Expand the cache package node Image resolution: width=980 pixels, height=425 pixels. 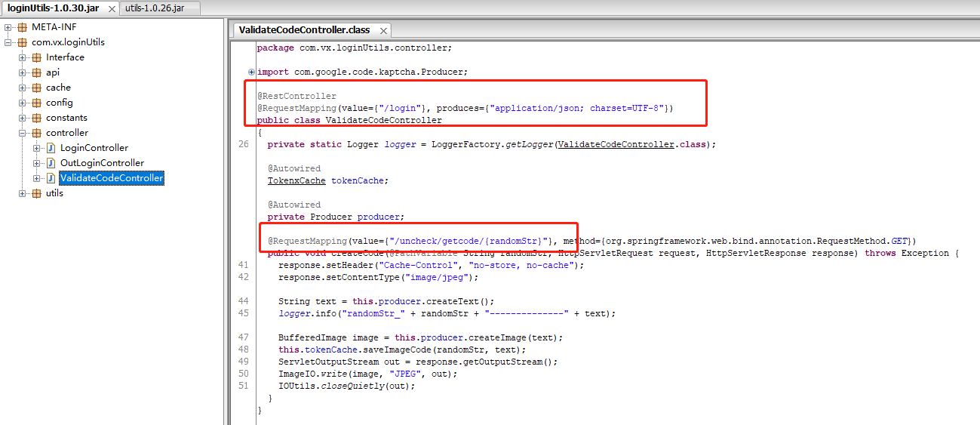pyautogui.click(x=23, y=88)
